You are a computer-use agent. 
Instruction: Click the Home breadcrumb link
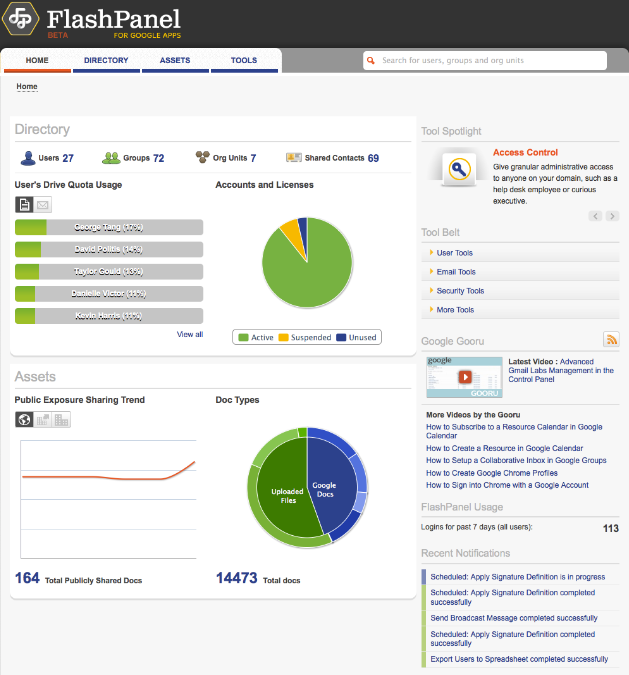coord(27,87)
